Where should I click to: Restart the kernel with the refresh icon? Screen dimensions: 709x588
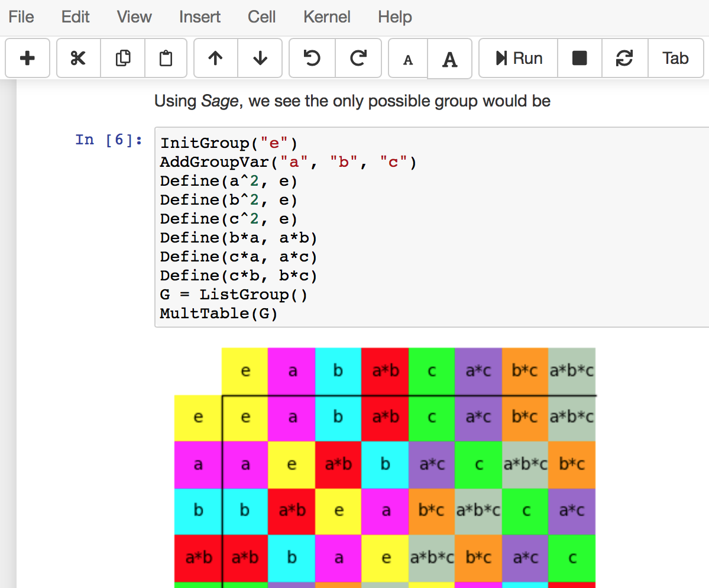click(x=624, y=58)
